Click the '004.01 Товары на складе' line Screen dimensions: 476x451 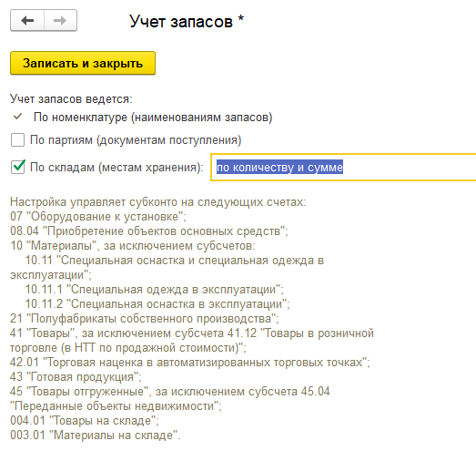point(85,421)
